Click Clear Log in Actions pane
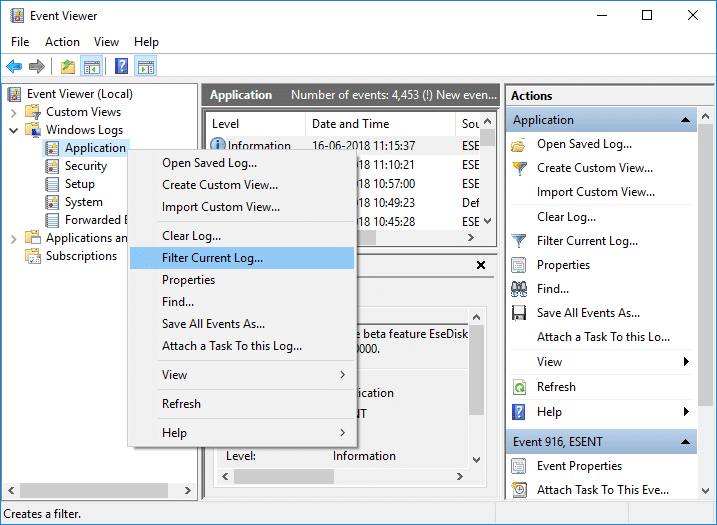Screen dimensions: 717x525 point(566,217)
